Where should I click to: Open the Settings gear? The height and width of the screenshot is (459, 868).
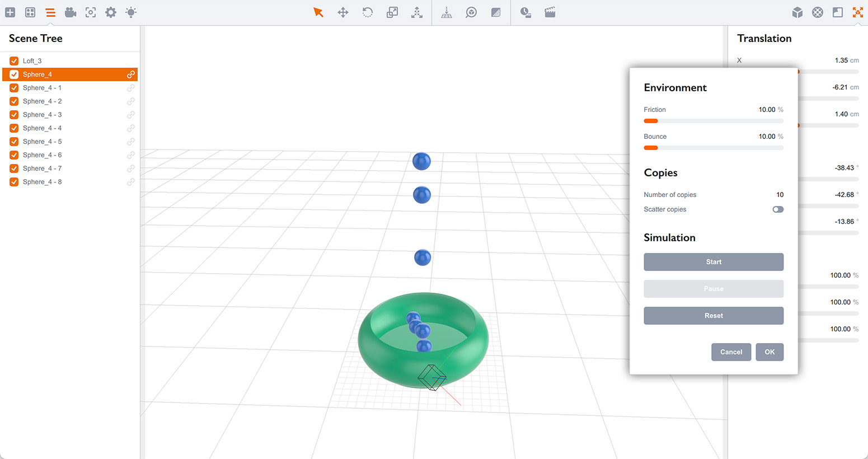[x=110, y=12]
